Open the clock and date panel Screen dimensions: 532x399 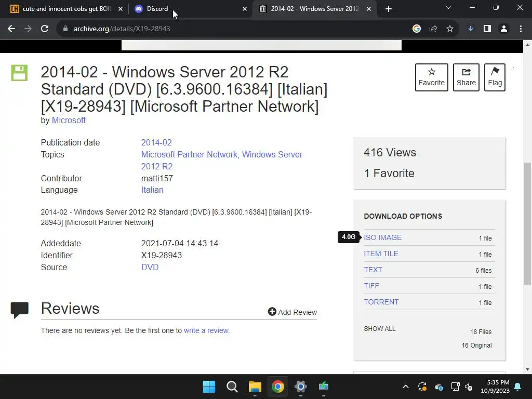(495, 387)
